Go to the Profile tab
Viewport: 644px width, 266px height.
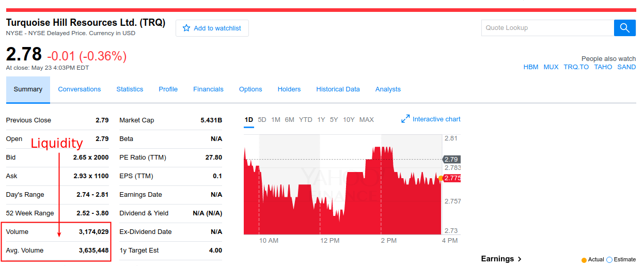[x=168, y=89]
